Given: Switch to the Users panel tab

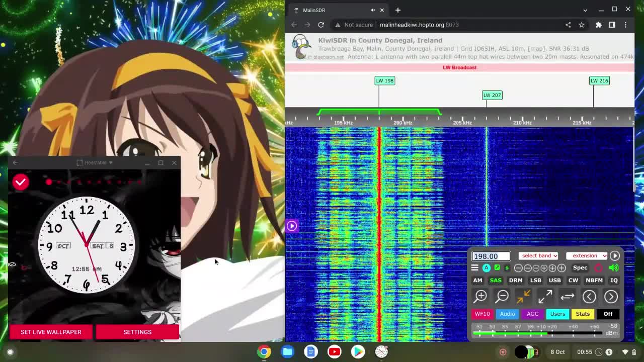Looking at the screenshot, I should click(x=557, y=314).
